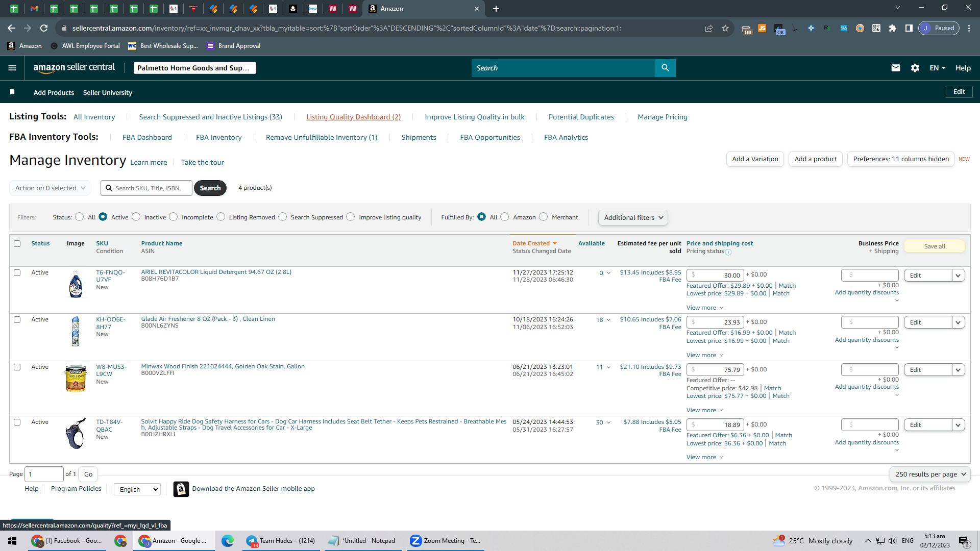The image size is (980, 551).
Task: Open Edit dropdown arrow for Glade row
Action: point(959,322)
